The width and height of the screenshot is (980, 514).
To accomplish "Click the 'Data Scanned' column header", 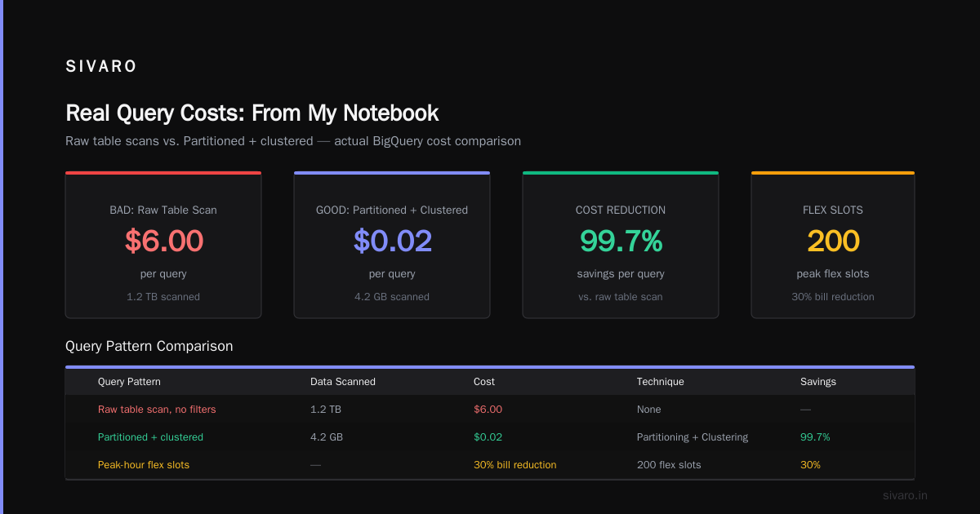I will click(x=343, y=382).
